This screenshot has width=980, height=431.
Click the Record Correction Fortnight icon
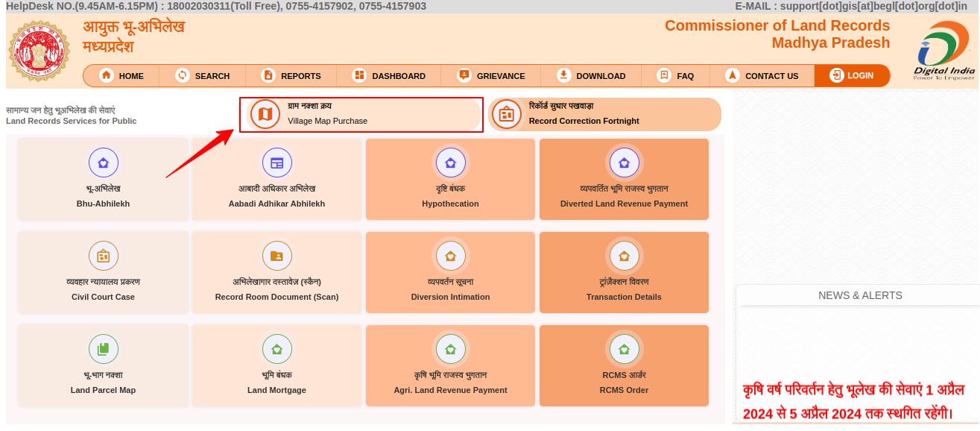click(x=507, y=114)
